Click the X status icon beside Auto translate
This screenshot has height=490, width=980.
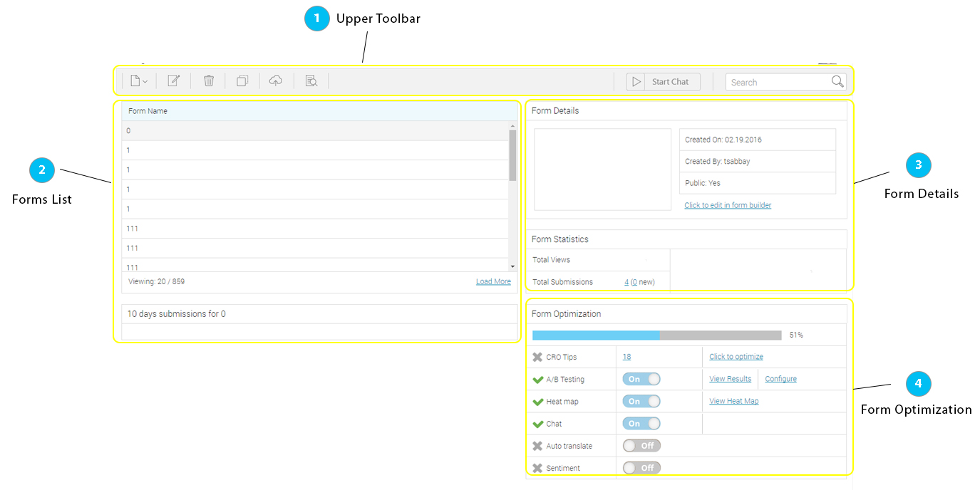(x=537, y=446)
